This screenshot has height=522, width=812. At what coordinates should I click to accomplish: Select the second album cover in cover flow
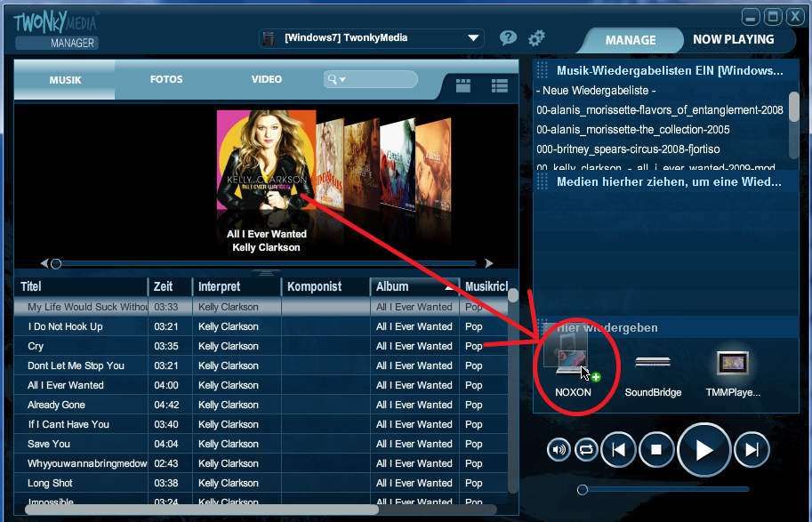[x=330, y=163]
